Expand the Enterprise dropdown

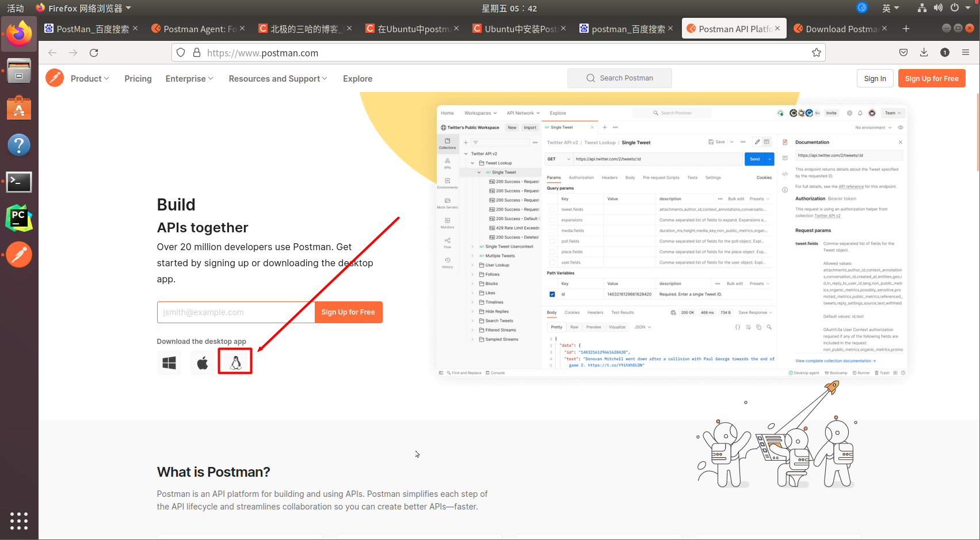pyautogui.click(x=189, y=78)
